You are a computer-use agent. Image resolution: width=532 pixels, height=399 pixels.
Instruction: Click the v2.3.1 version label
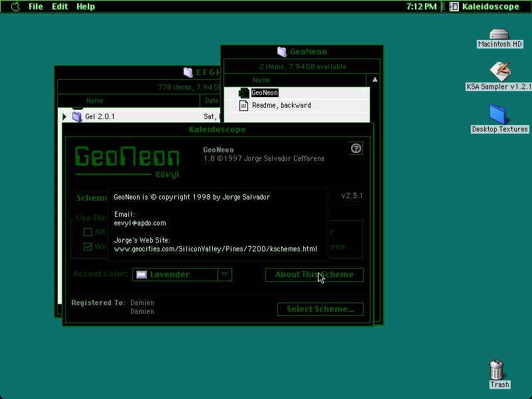pos(352,196)
